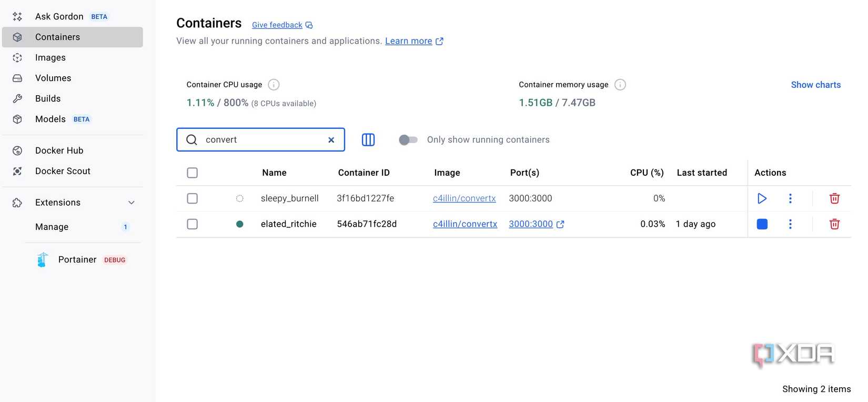
Task: Click container ID 3f16bd1227fe
Action: coord(366,198)
